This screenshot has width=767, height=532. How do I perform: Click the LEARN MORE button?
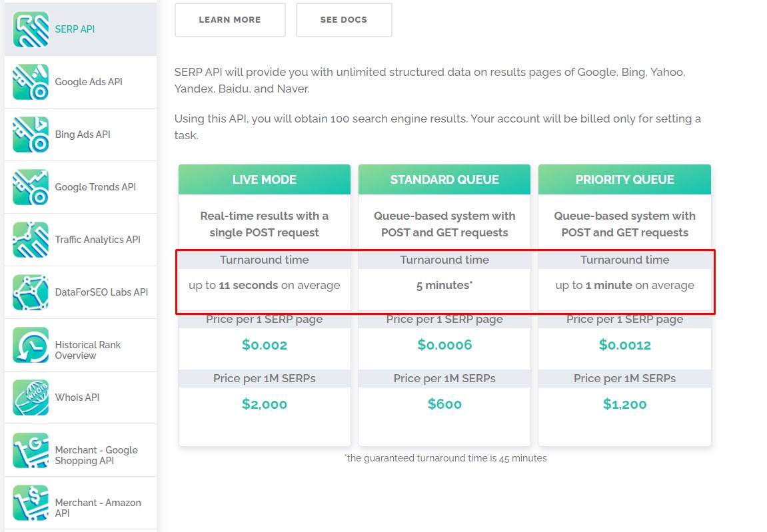pyautogui.click(x=230, y=19)
